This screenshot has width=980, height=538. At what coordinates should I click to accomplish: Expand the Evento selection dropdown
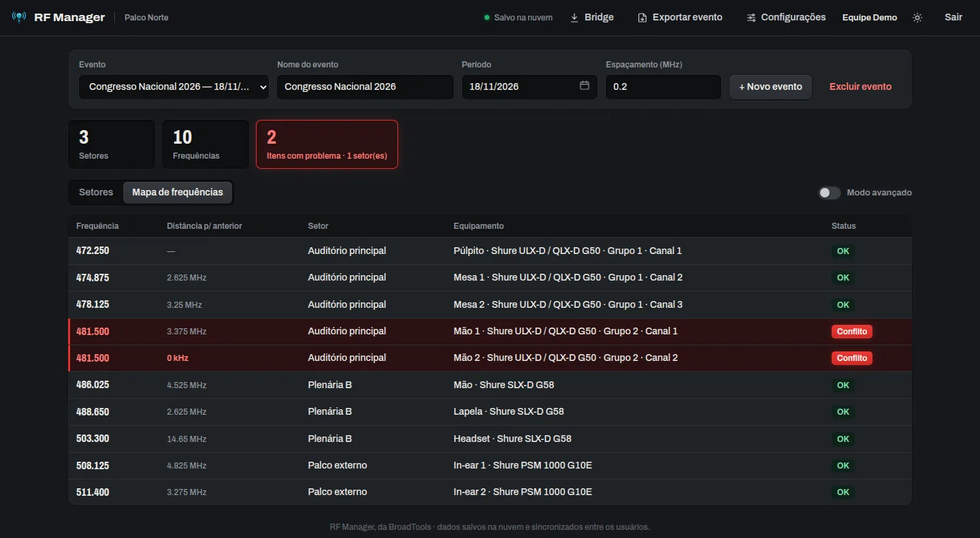(x=174, y=87)
